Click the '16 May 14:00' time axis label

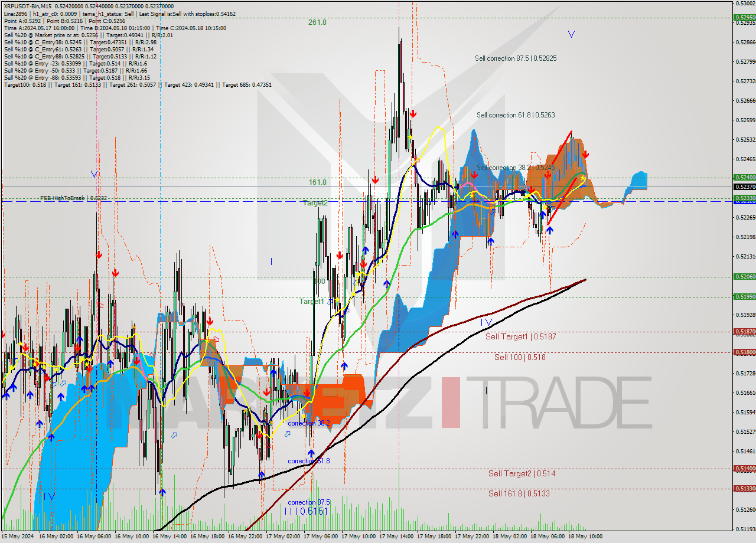[x=171, y=537]
